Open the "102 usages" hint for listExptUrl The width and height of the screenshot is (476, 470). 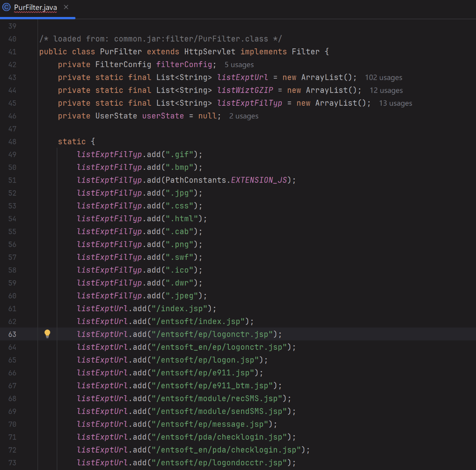point(383,77)
